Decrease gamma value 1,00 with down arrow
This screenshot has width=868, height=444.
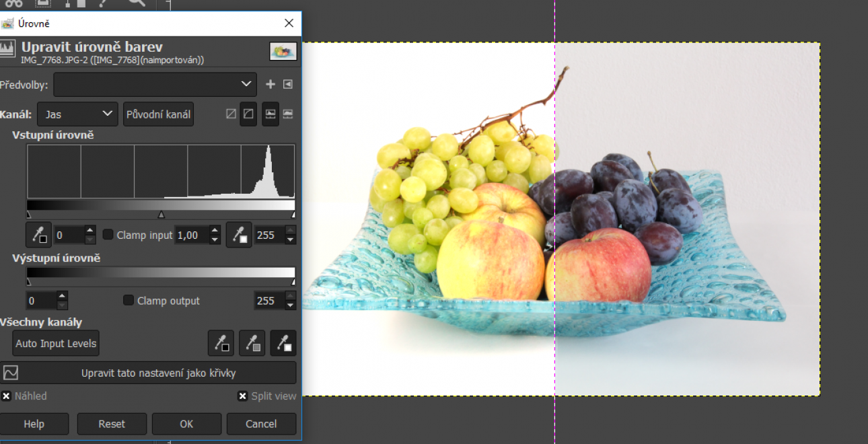215,240
